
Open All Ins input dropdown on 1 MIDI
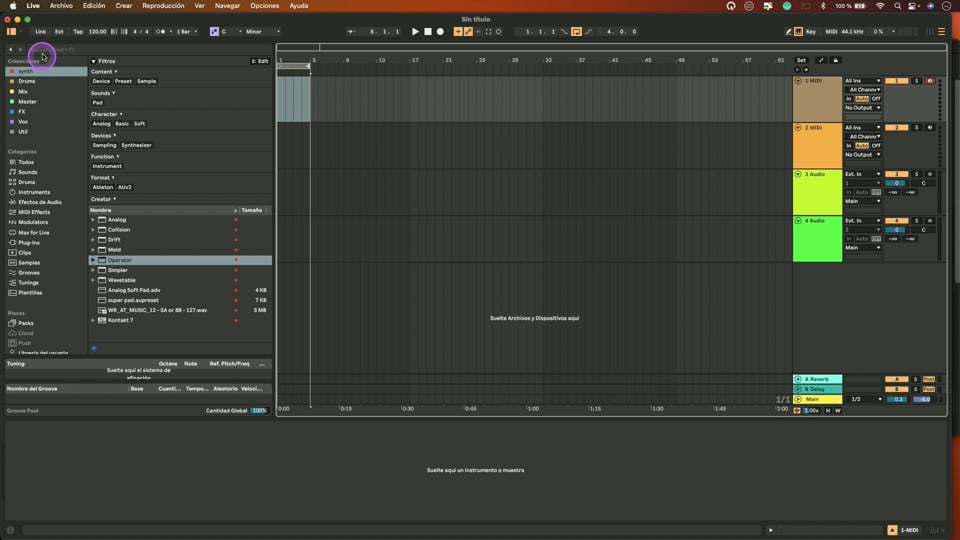pyautogui.click(x=863, y=81)
